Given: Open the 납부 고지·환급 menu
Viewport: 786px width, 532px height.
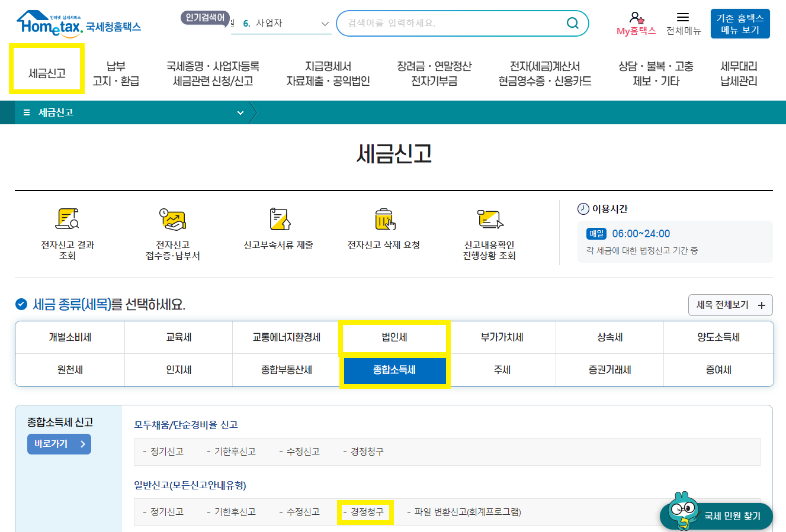Looking at the screenshot, I should tap(116, 73).
